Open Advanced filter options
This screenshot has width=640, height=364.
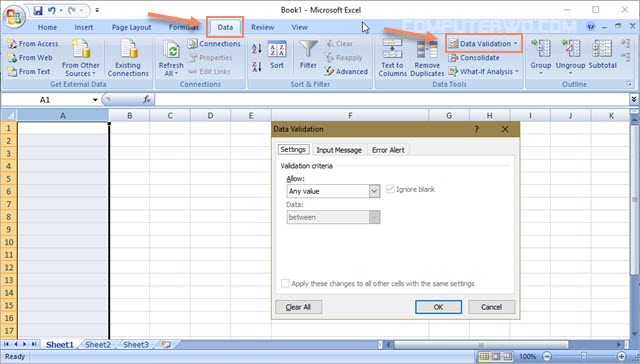coord(347,71)
